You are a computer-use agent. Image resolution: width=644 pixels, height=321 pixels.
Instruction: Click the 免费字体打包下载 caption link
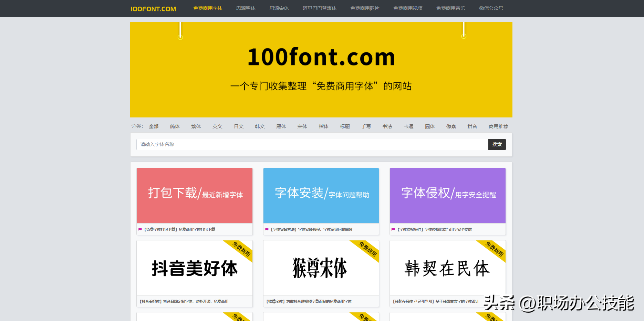click(179, 229)
